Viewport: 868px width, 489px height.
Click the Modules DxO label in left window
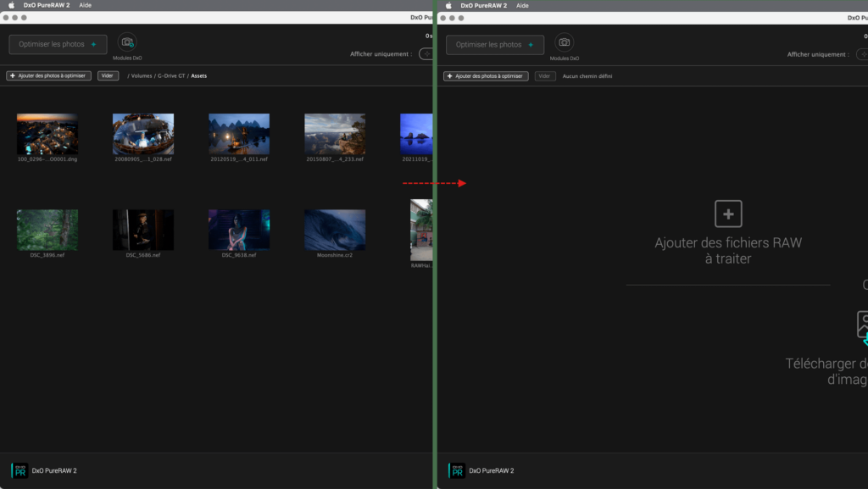tap(127, 58)
